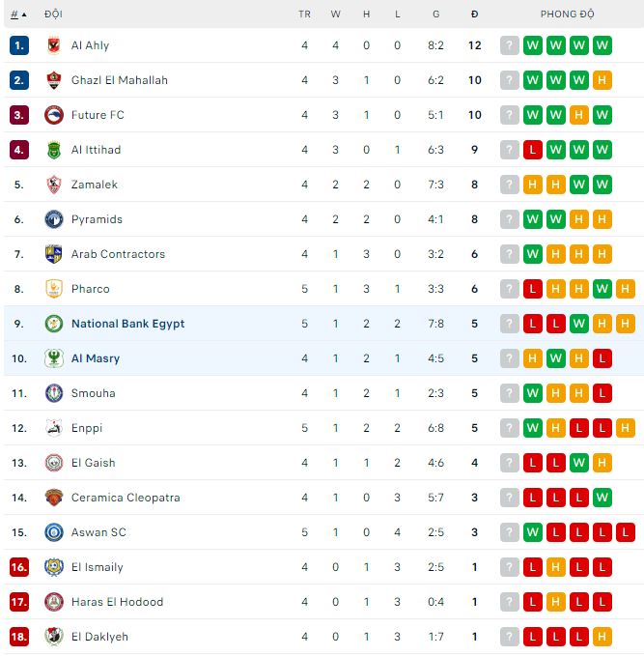Click Al Ahly's gray upcoming match badge
Screen dimensions: 644x656
pos(510,45)
